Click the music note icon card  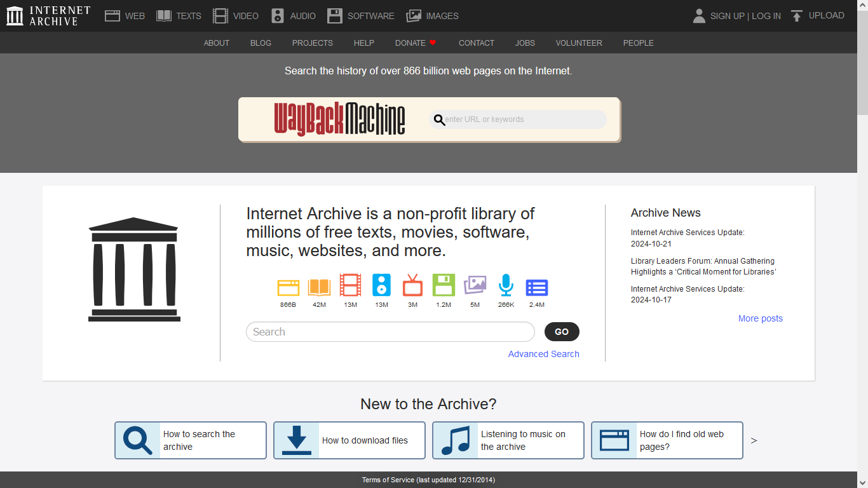(456, 440)
